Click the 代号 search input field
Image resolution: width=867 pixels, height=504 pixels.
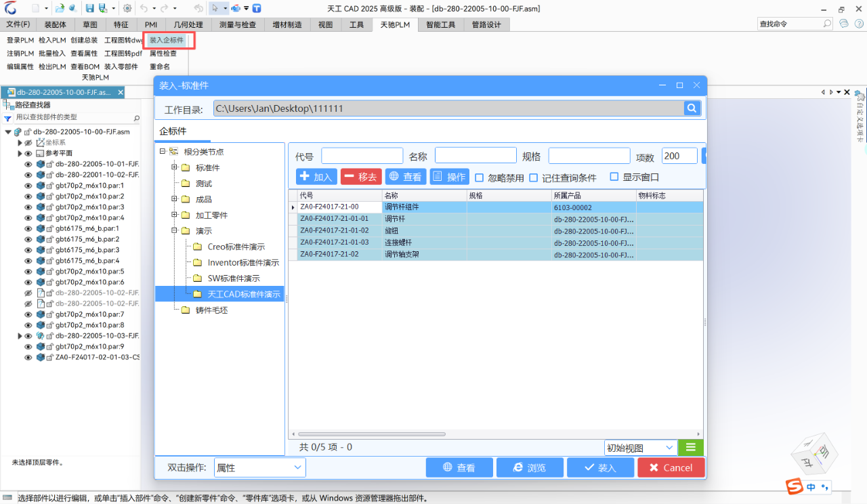coord(362,156)
